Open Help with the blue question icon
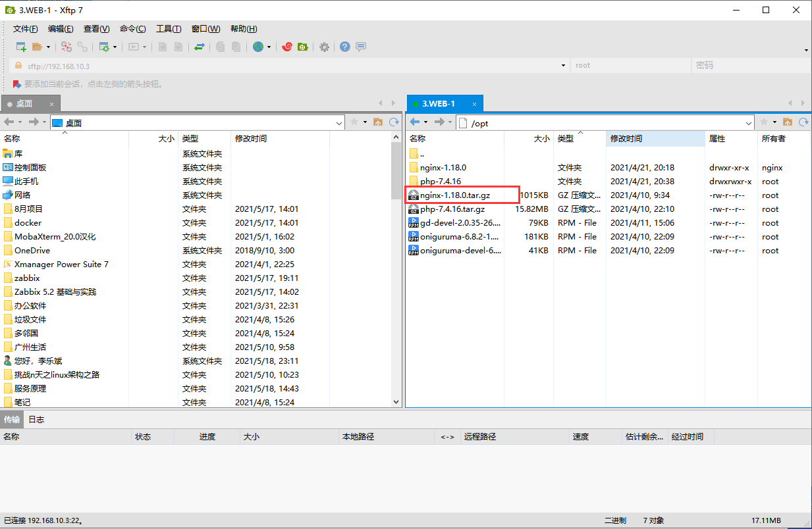Image resolution: width=812 pixels, height=529 pixels. [x=344, y=47]
